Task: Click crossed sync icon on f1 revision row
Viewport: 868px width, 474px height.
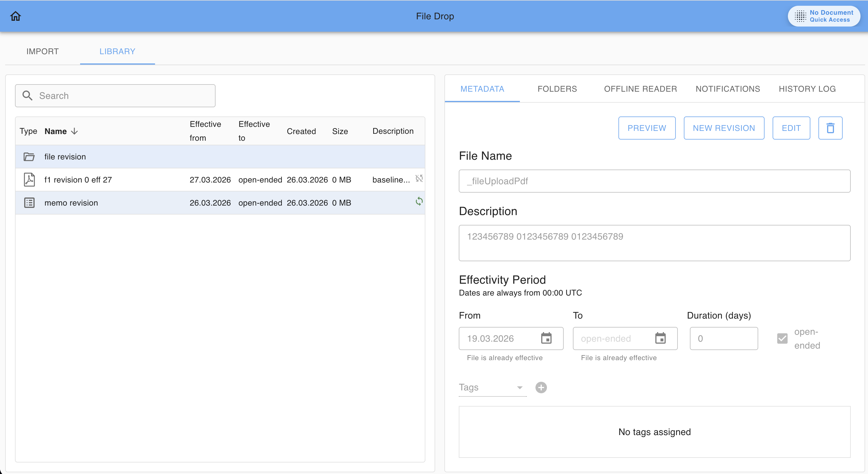Action: (x=419, y=178)
